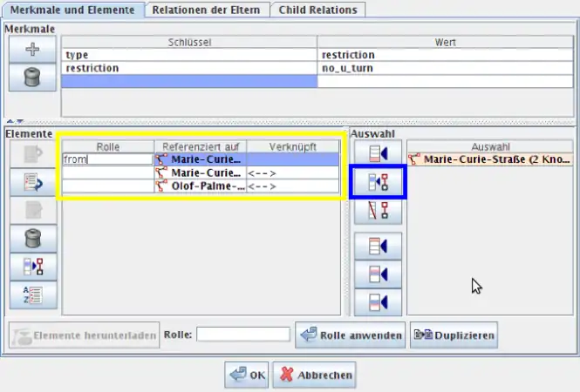This screenshot has width=580, height=392.
Task: Select the Olof-Palme member row
Action: (202, 186)
